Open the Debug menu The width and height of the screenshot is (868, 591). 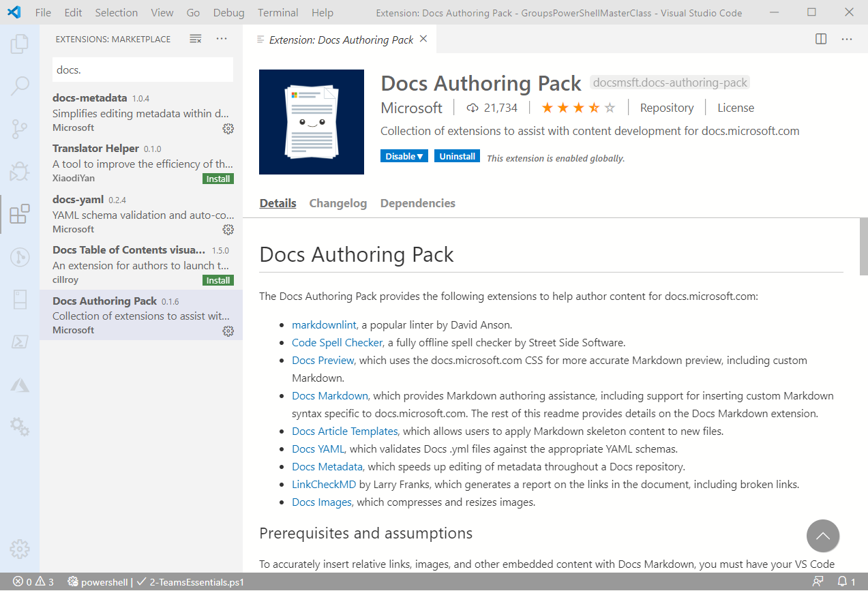228,12
